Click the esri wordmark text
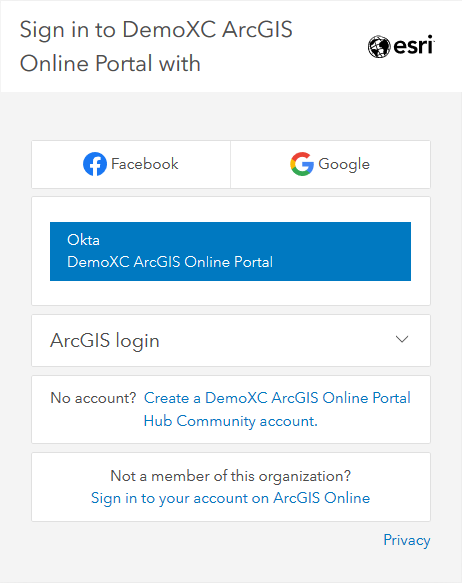Viewport: 462px width, 583px height. [x=414, y=46]
